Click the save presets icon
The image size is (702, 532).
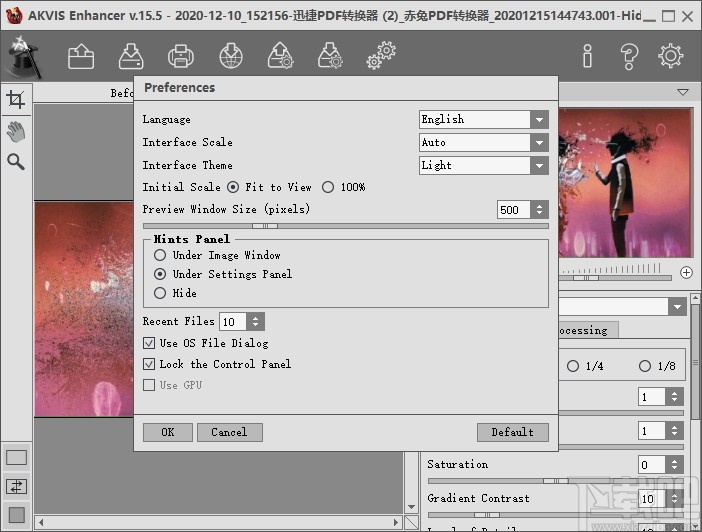point(330,56)
